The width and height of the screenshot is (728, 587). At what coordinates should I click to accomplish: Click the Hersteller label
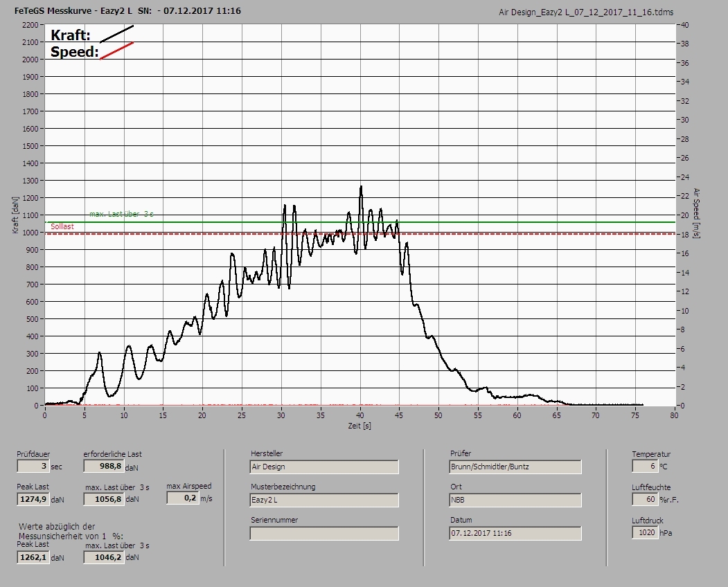[x=267, y=453]
